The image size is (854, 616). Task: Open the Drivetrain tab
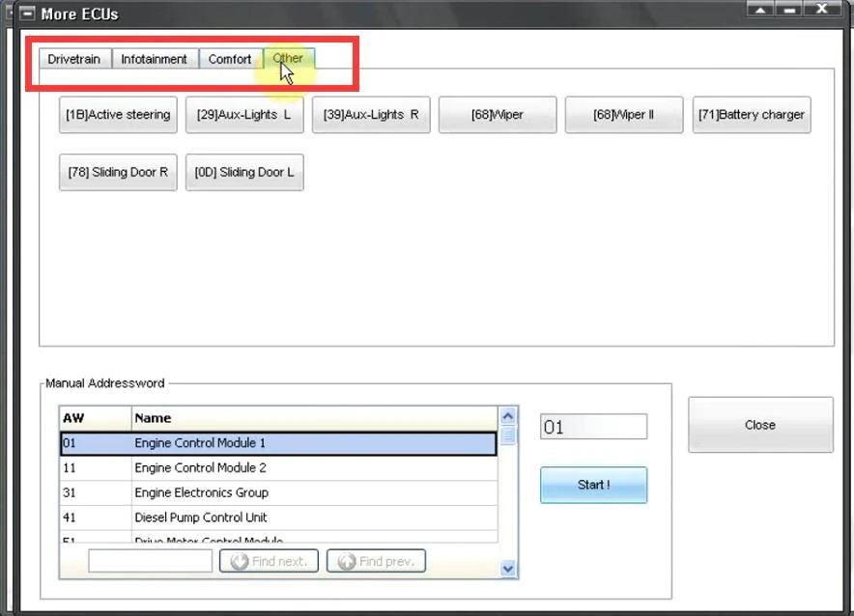[x=74, y=59]
